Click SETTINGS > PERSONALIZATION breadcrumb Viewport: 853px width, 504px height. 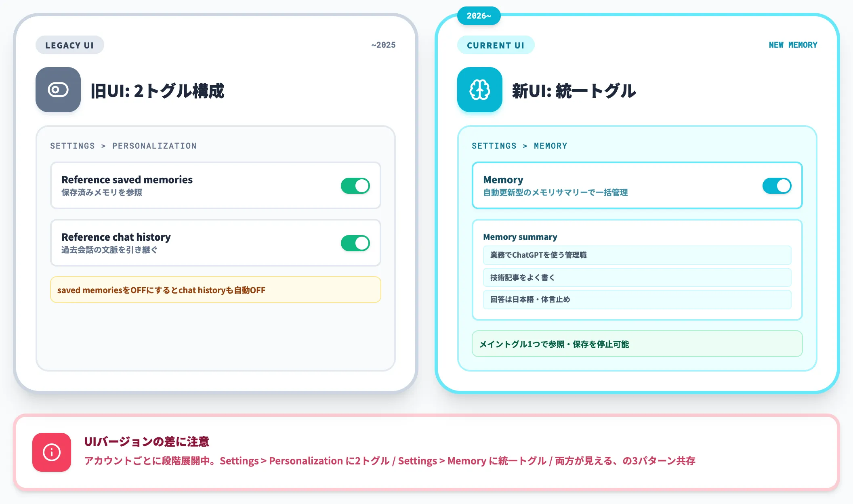point(123,146)
